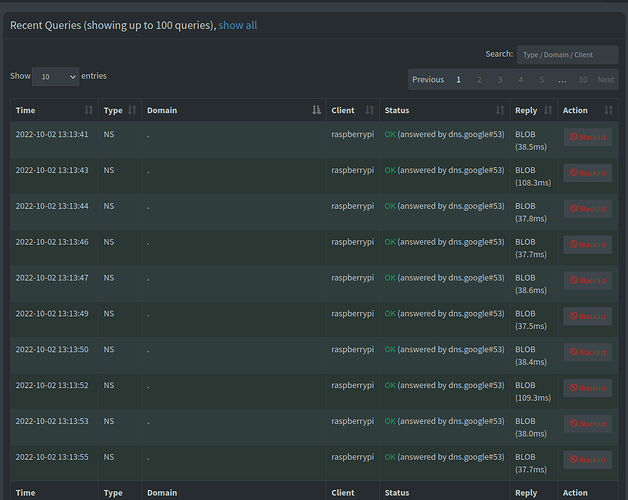Go to Next page of queries
Viewport: 628px width, 500px height.
pyautogui.click(x=606, y=79)
